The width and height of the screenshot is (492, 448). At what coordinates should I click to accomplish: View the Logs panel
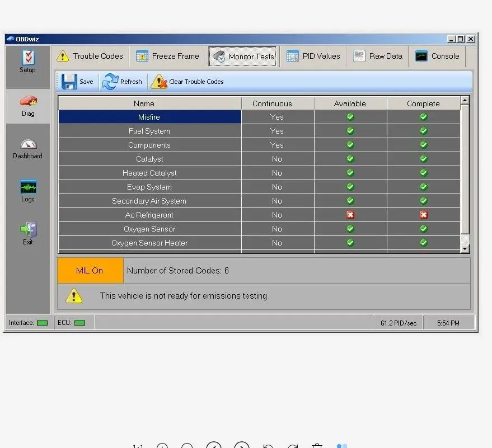tap(27, 188)
